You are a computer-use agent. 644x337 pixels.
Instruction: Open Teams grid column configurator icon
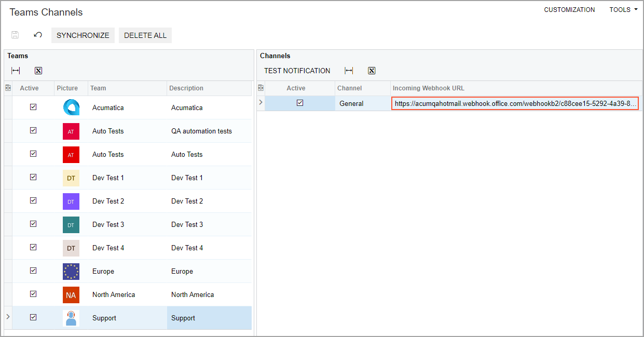8,88
